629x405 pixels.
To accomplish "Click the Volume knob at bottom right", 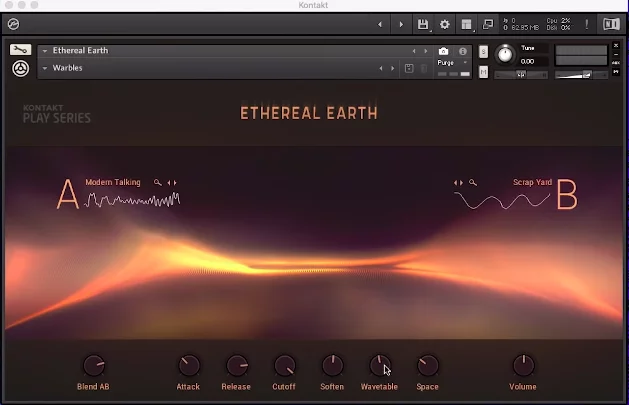I will point(523,366).
